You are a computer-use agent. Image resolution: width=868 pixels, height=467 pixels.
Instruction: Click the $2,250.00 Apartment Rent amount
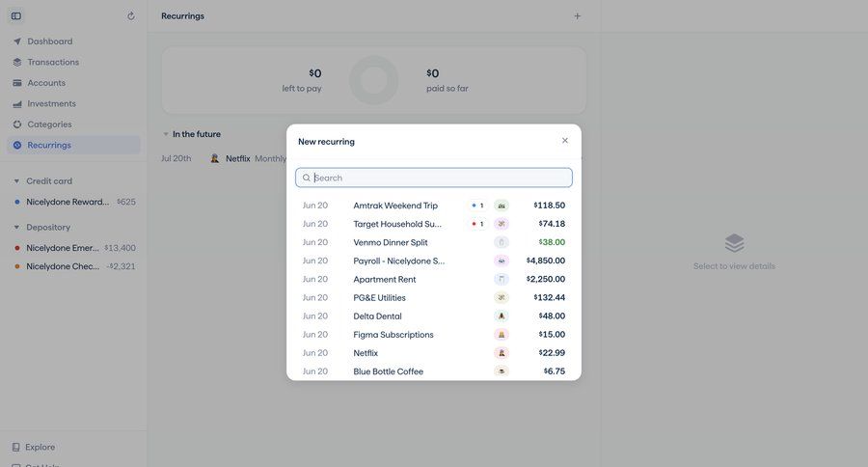(x=546, y=279)
